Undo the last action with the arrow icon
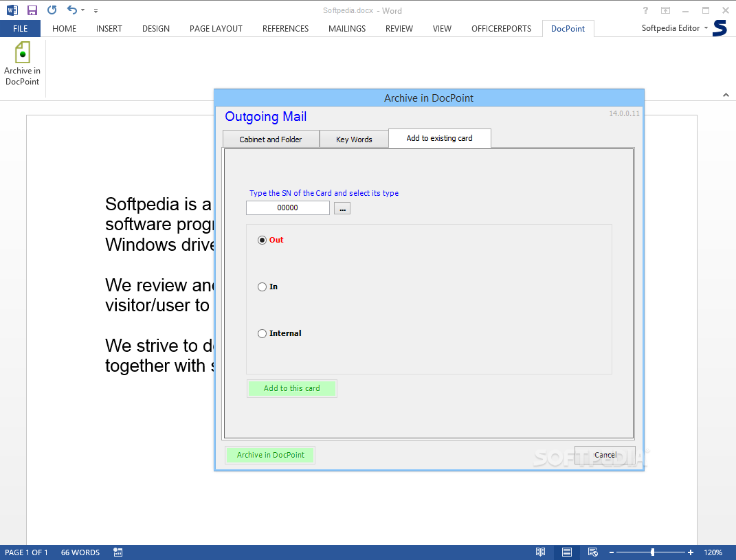Screen dimensions: 736x560 point(72,10)
